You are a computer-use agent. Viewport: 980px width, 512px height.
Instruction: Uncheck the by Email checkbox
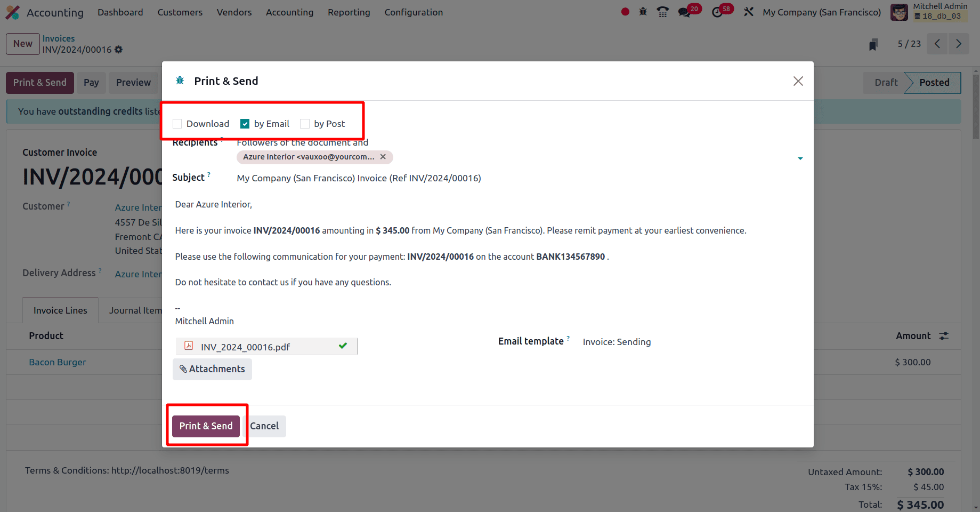pos(245,124)
